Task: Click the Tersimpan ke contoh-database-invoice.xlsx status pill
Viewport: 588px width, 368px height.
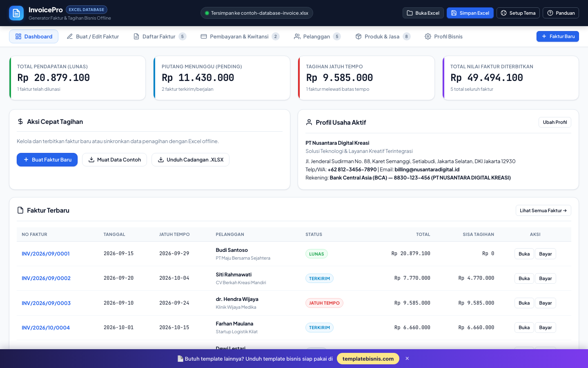Action: pos(257,13)
